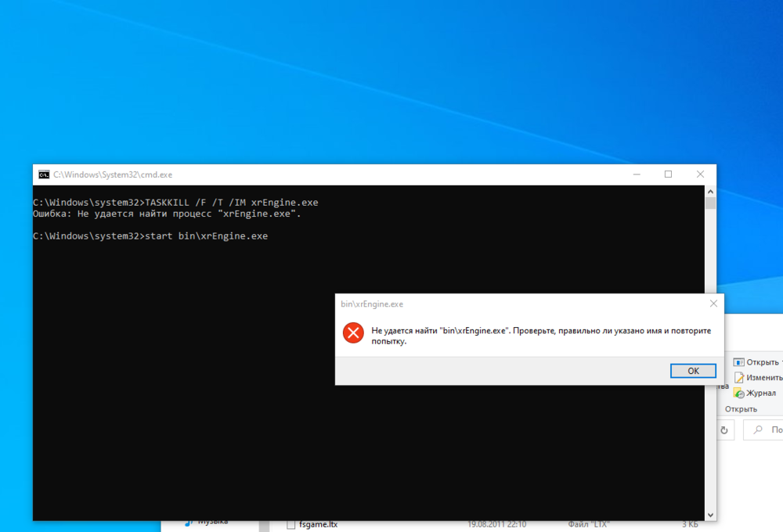
Task: Click the Explorer search field
Action: pyautogui.click(x=763, y=430)
